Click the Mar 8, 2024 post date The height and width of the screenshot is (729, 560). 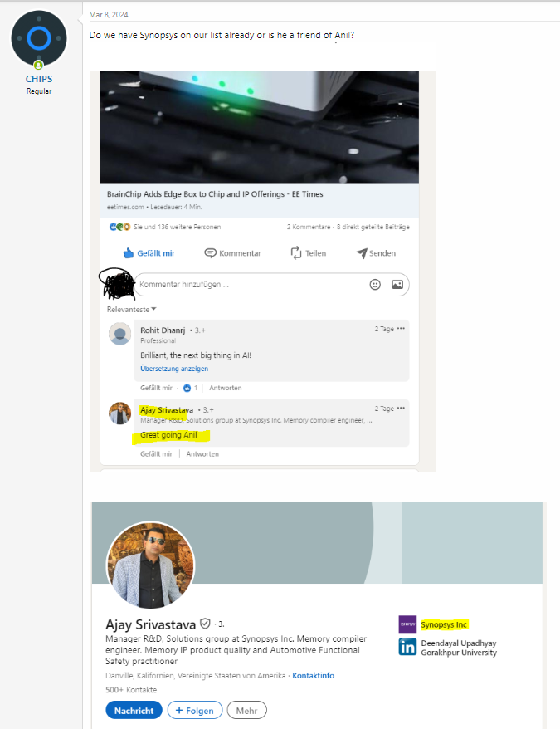tap(109, 15)
